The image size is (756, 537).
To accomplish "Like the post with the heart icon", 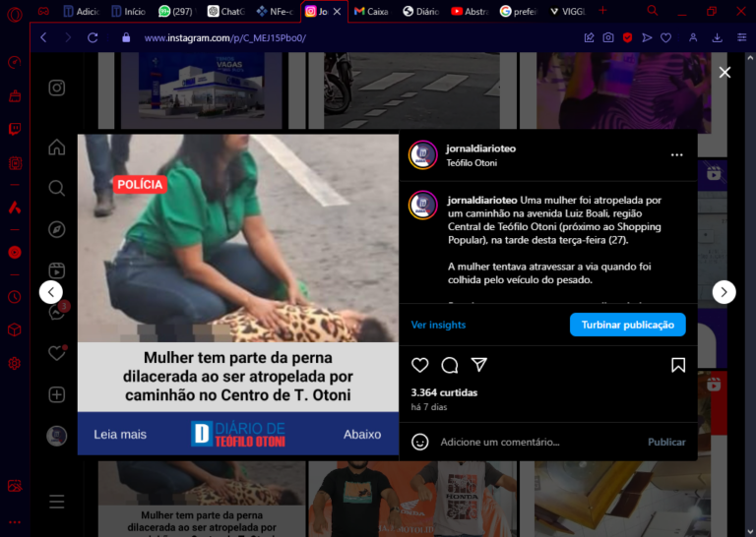I will pos(420,365).
